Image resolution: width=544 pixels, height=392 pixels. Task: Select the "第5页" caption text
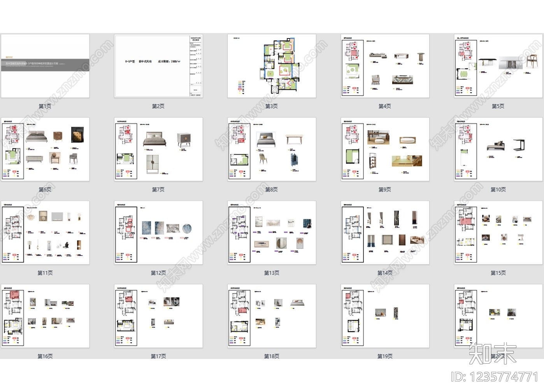[x=498, y=106]
